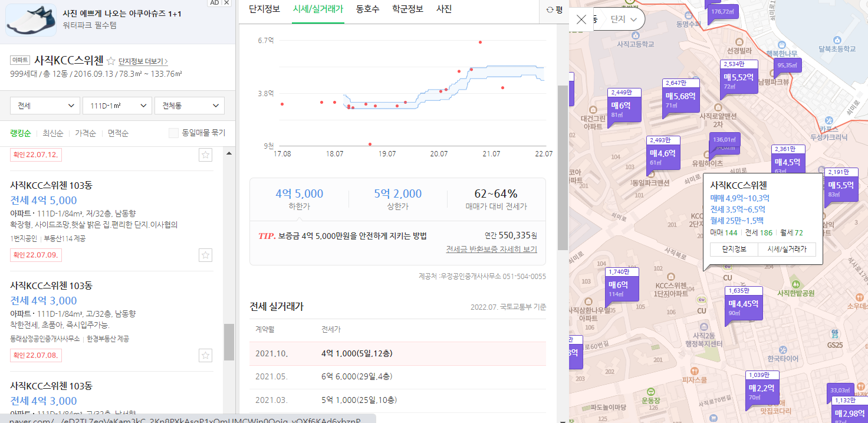Open 전세금 반환보증 자세히 보기 link
This screenshot has width=868, height=423.
coord(492,250)
